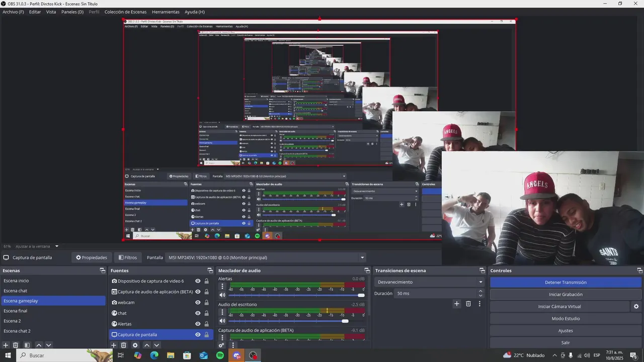Hide the Alertas source
The height and width of the screenshot is (362, 644).
198,324
